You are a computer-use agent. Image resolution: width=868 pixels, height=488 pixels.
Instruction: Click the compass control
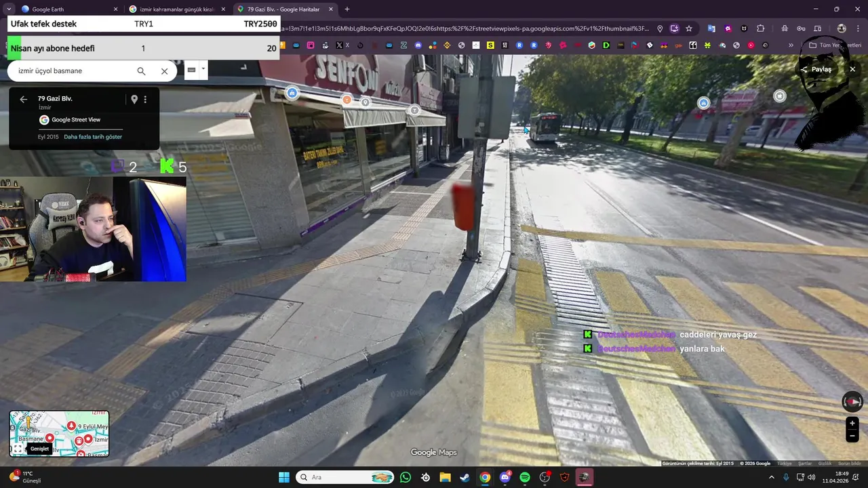[x=852, y=402]
